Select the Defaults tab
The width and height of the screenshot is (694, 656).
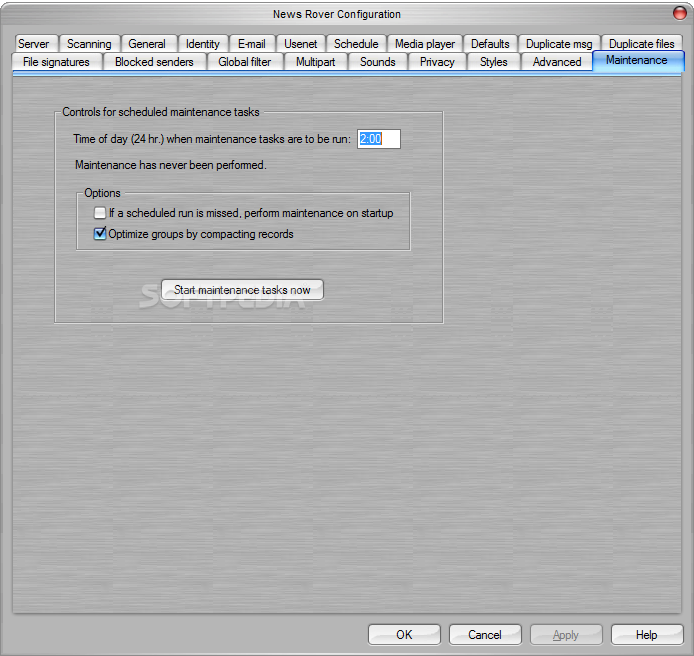coord(490,44)
